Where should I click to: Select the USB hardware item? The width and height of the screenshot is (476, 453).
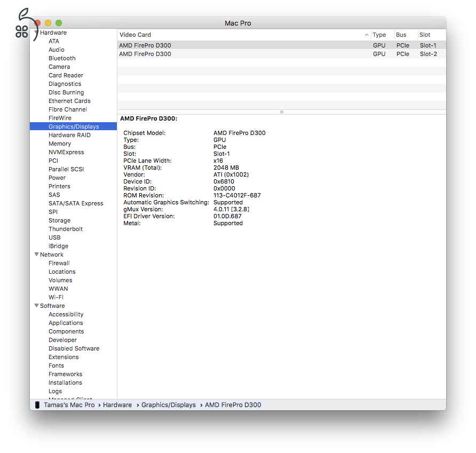click(x=54, y=237)
